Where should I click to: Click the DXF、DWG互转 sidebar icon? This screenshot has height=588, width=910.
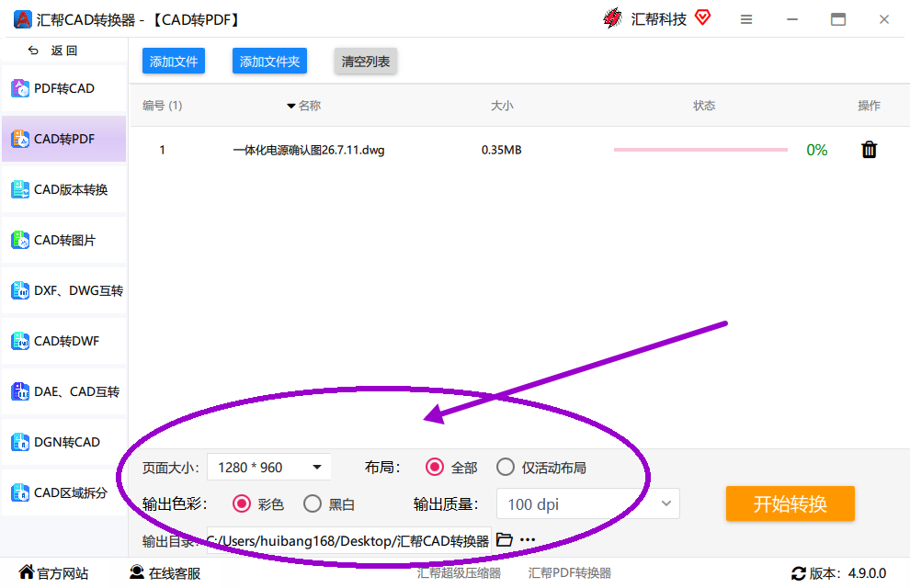pos(20,290)
